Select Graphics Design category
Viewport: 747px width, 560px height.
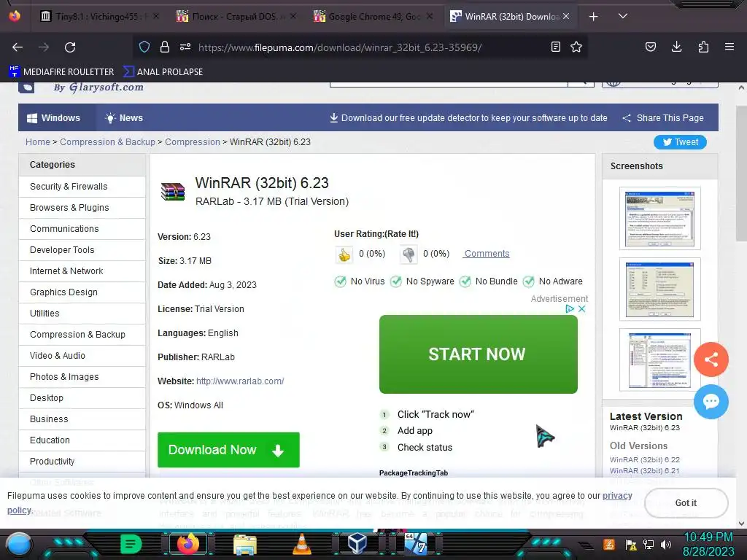click(x=82, y=292)
